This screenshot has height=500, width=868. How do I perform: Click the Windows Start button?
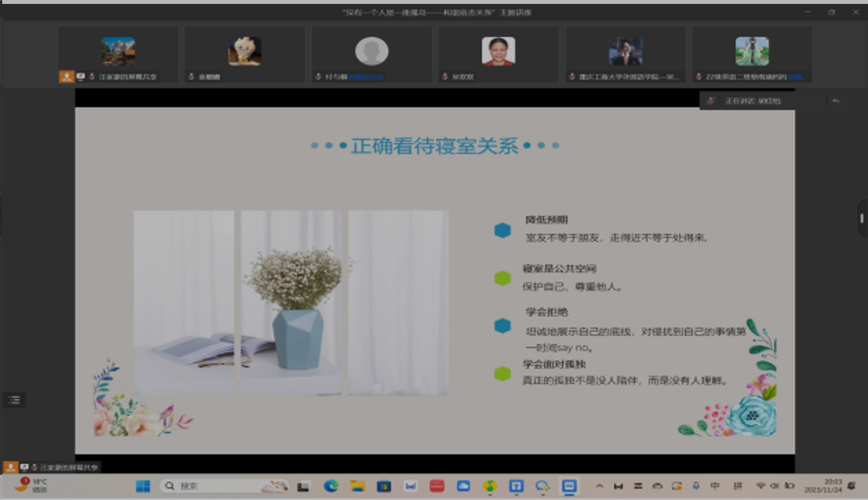click(x=143, y=486)
